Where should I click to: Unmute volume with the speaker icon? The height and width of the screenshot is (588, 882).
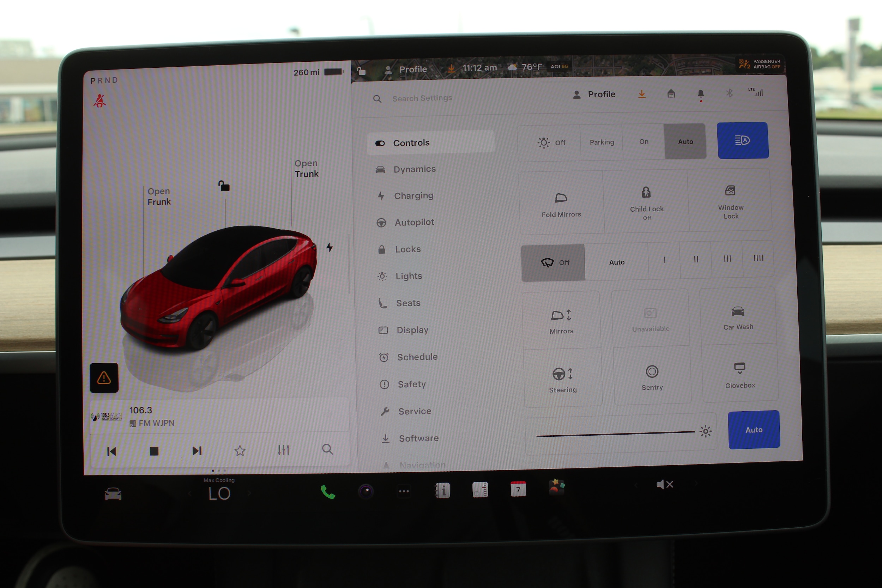click(665, 485)
